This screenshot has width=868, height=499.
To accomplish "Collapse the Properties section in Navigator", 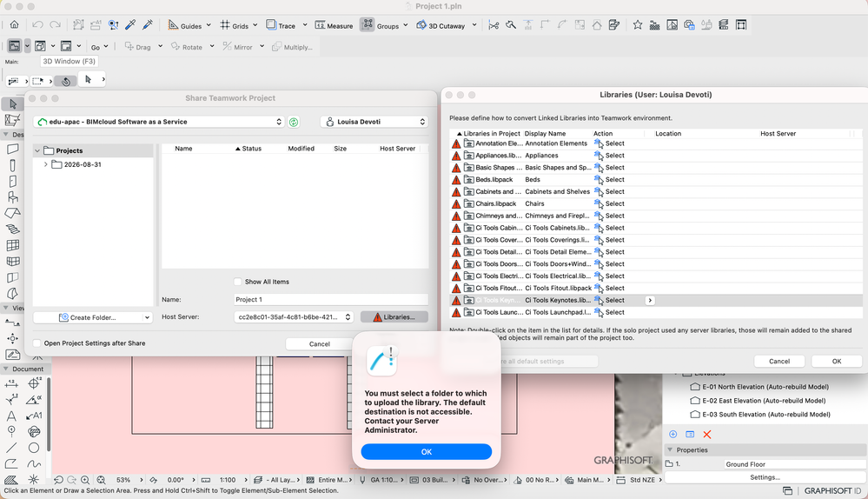I will point(671,450).
